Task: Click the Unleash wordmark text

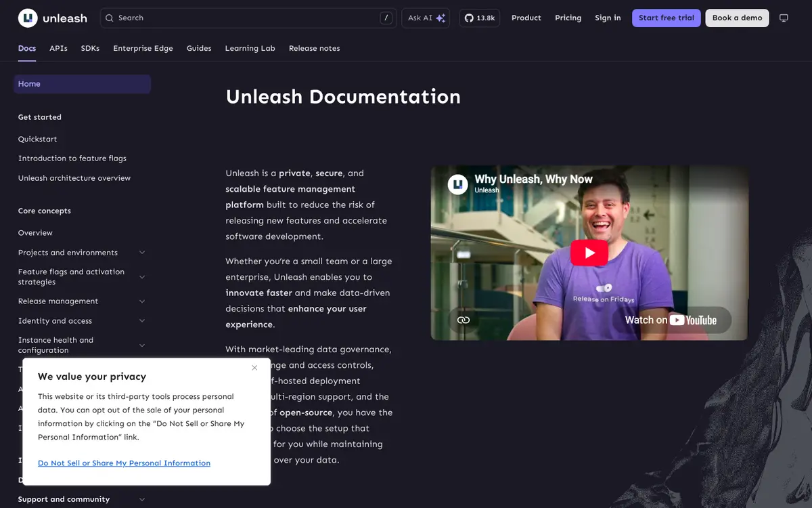Action: pyautogui.click(x=65, y=19)
